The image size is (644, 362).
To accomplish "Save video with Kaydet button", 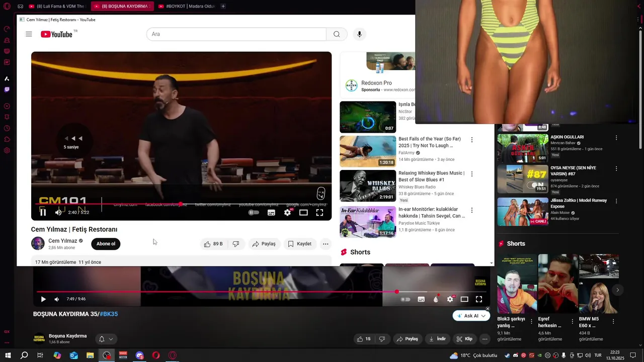I will point(300,244).
